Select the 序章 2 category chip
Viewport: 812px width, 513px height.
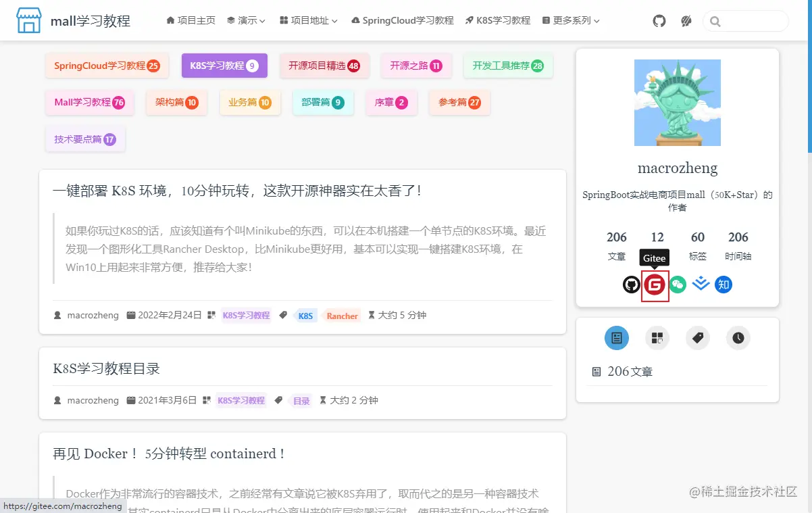point(391,103)
